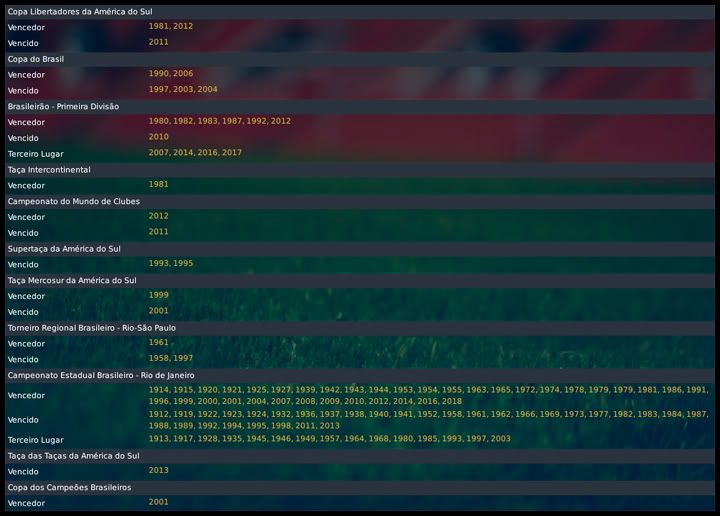The image size is (720, 516).
Task: Open the Taça Intercontinental header
Action: point(49,170)
